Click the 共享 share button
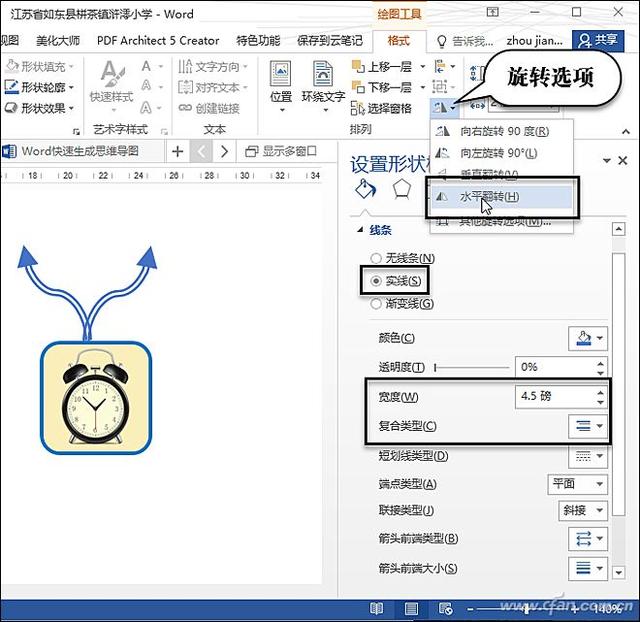The width and height of the screenshot is (640, 622). tap(596, 40)
